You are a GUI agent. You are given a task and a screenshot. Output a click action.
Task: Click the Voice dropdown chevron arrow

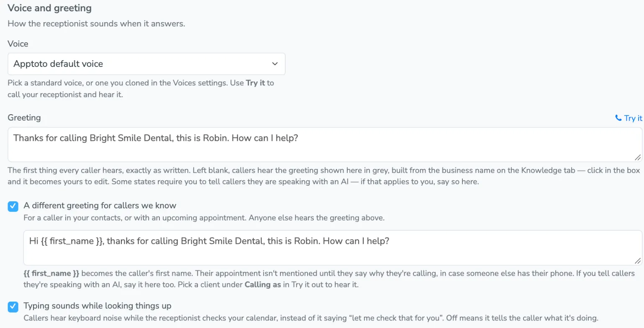point(275,64)
